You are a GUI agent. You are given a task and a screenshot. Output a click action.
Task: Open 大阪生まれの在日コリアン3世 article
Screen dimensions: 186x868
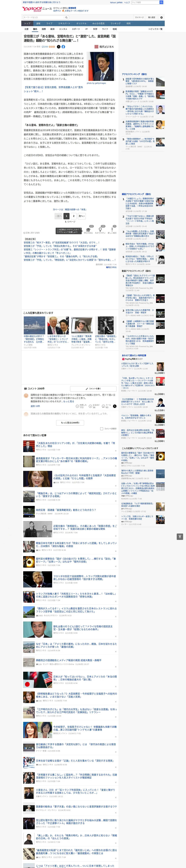tap(75, 444)
